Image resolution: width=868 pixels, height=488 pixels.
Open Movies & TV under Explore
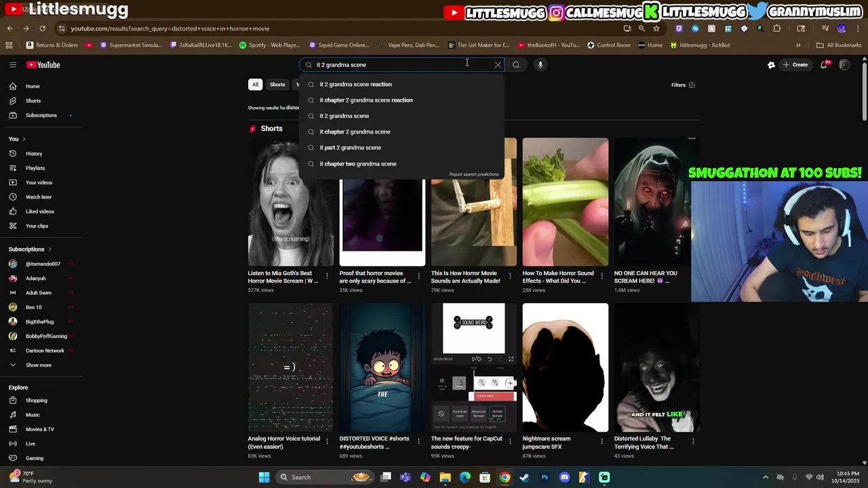point(41,429)
